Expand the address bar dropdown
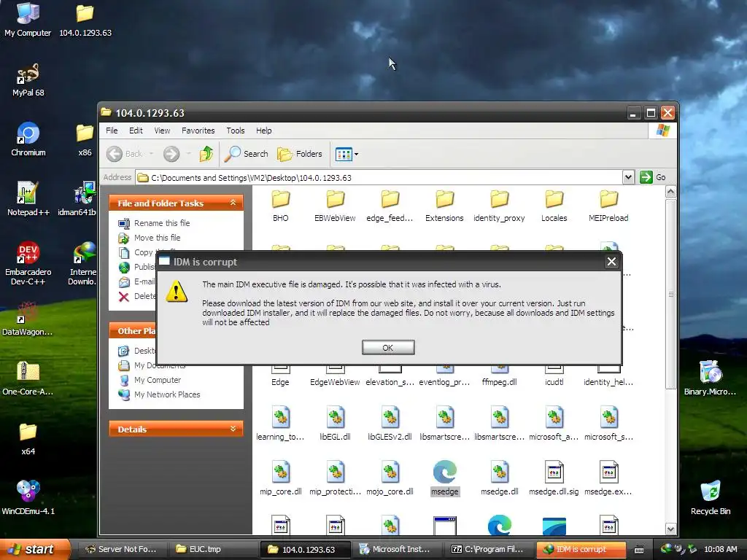The width and height of the screenshot is (747, 560). point(628,177)
